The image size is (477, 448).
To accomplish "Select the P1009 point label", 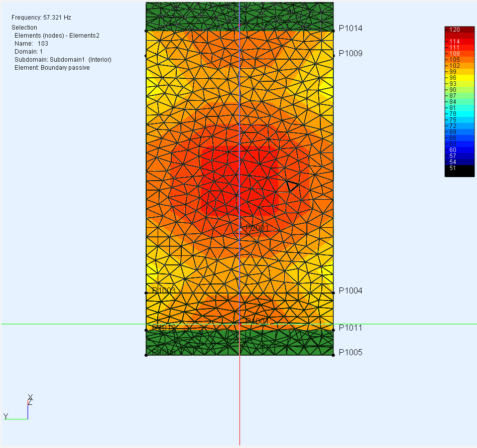I will click(350, 53).
